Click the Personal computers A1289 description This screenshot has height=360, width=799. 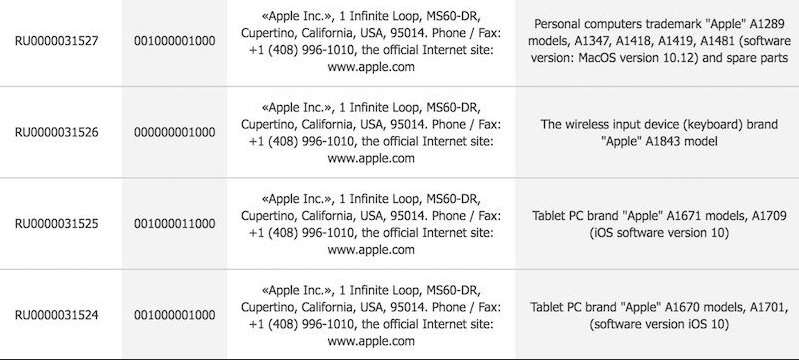click(x=659, y=41)
